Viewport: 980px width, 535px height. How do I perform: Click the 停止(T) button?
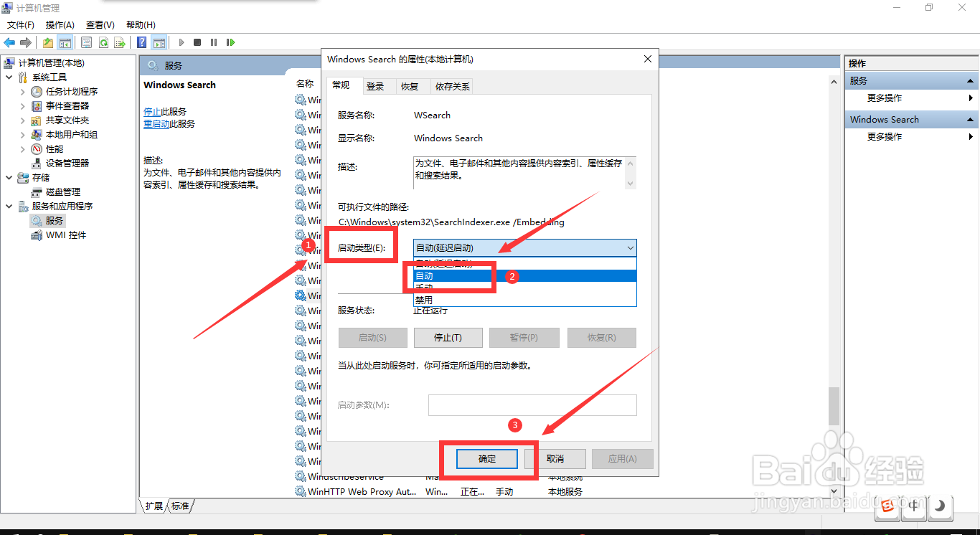[448, 338]
